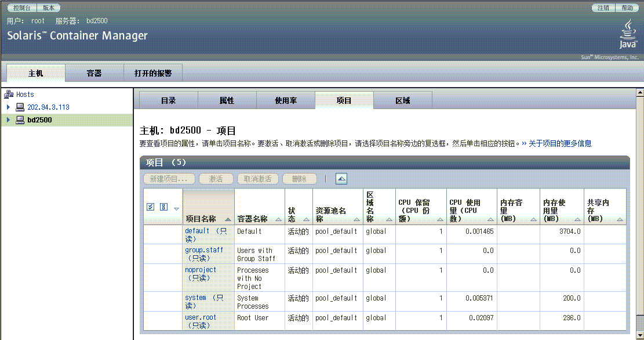Select host 202.94.3.113 in tree

pyautogui.click(x=49, y=107)
